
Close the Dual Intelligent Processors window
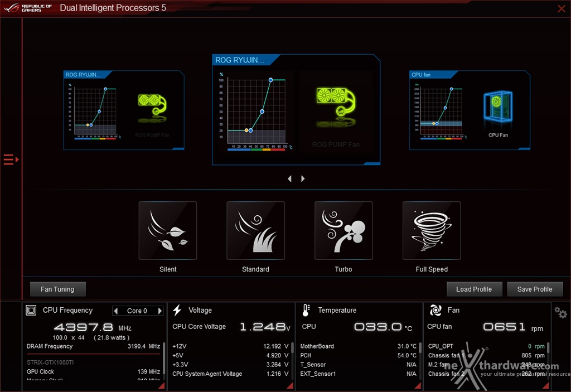point(562,8)
